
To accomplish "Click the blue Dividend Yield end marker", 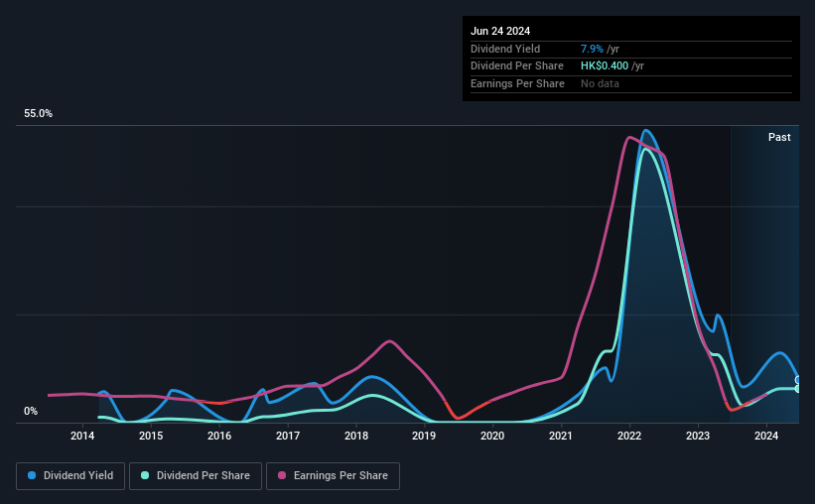I will click(798, 380).
